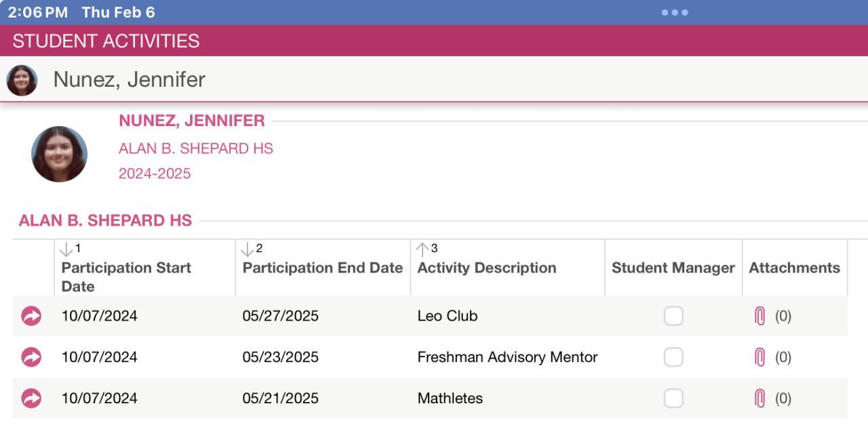Enable Student Manager checkbox for Mathletes
Image resolution: width=868 pixels, height=427 pixels.
point(673,398)
